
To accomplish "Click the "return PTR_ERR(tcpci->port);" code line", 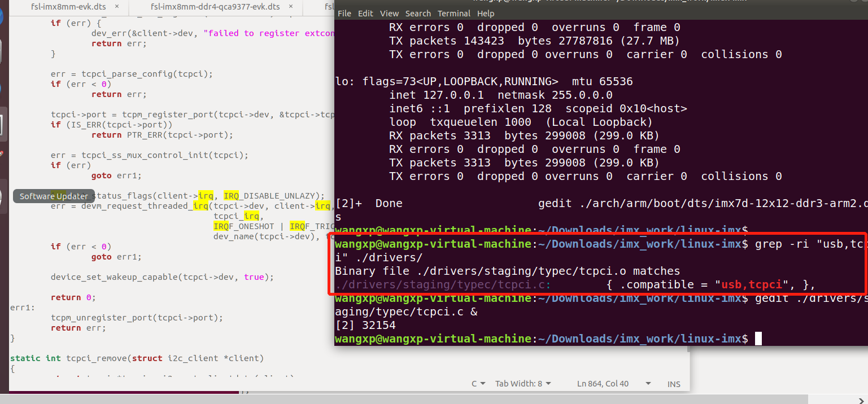I will (162, 135).
